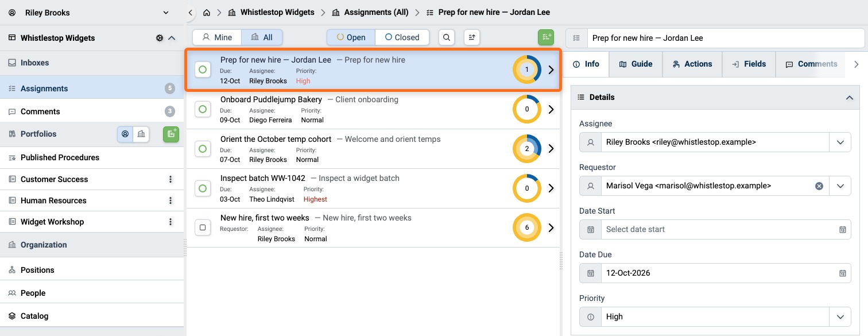
Task: Switch to the Guide tab
Action: coord(635,64)
